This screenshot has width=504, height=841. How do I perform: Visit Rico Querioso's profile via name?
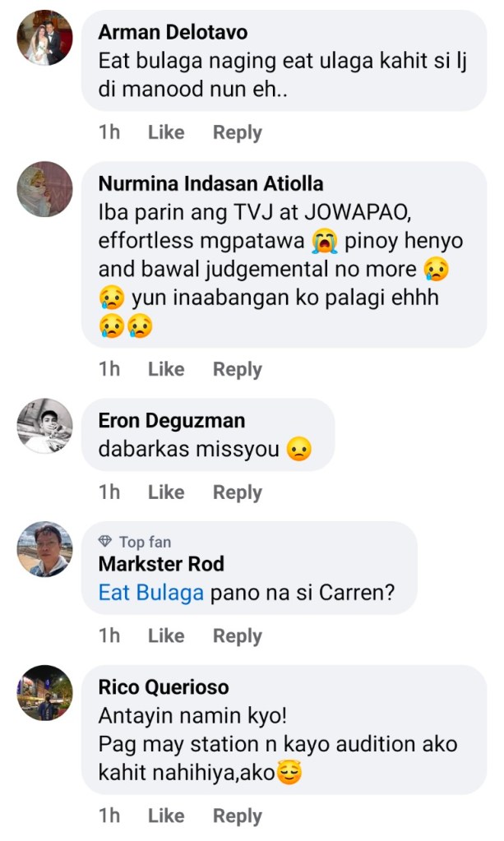pos(164,687)
